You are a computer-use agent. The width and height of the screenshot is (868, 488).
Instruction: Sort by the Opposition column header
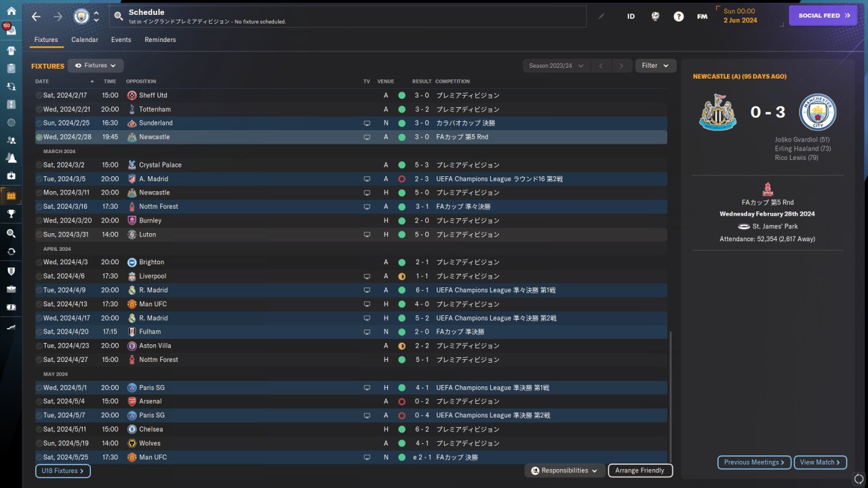[141, 81]
